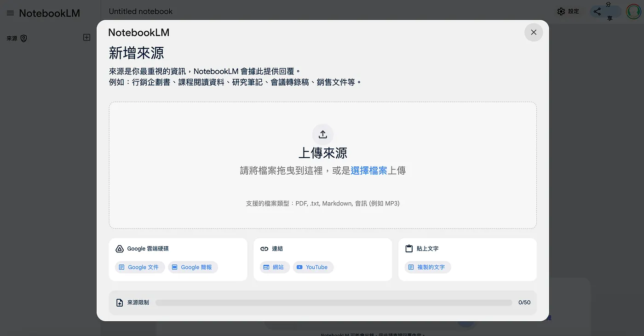This screenshot has height=336, width=644.
Task: Add a 網站 website source
Action: click(x=275, y=267)
